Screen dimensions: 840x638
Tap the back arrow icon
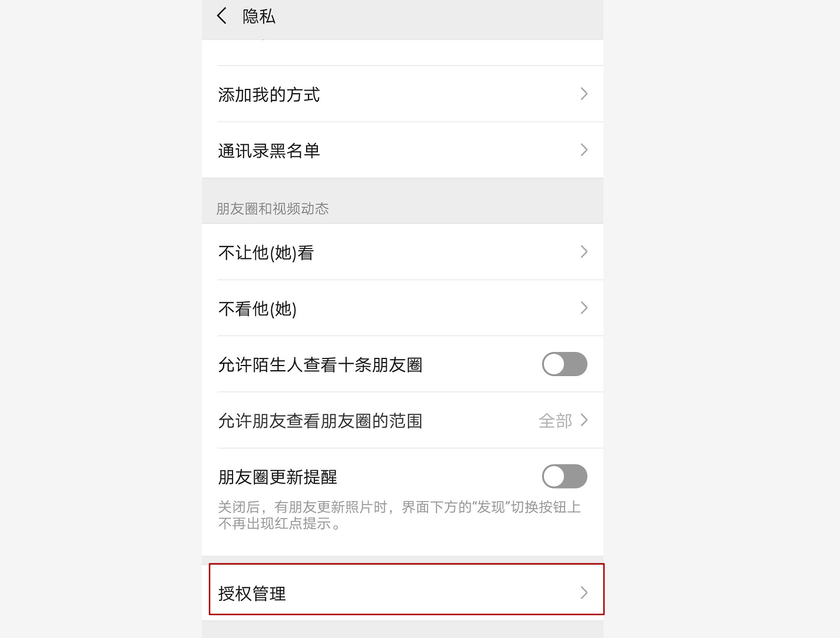pos(222,16)
